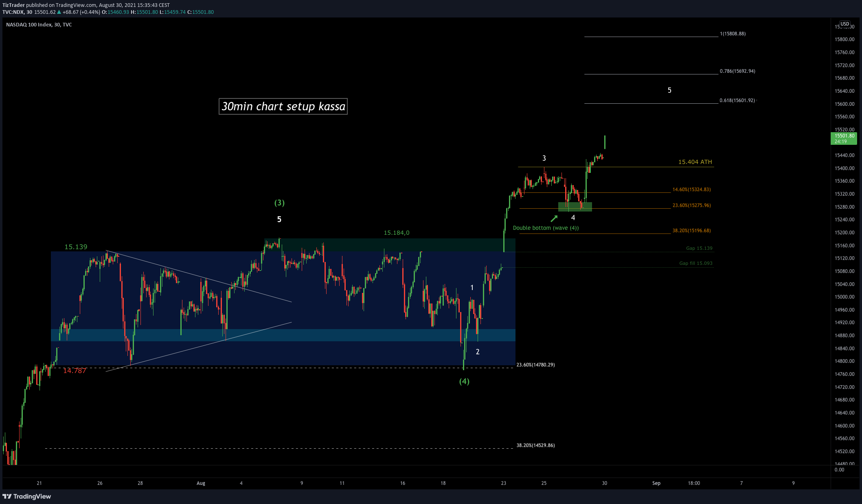Click the red 14.787 support label

click(x=75, y=371)
